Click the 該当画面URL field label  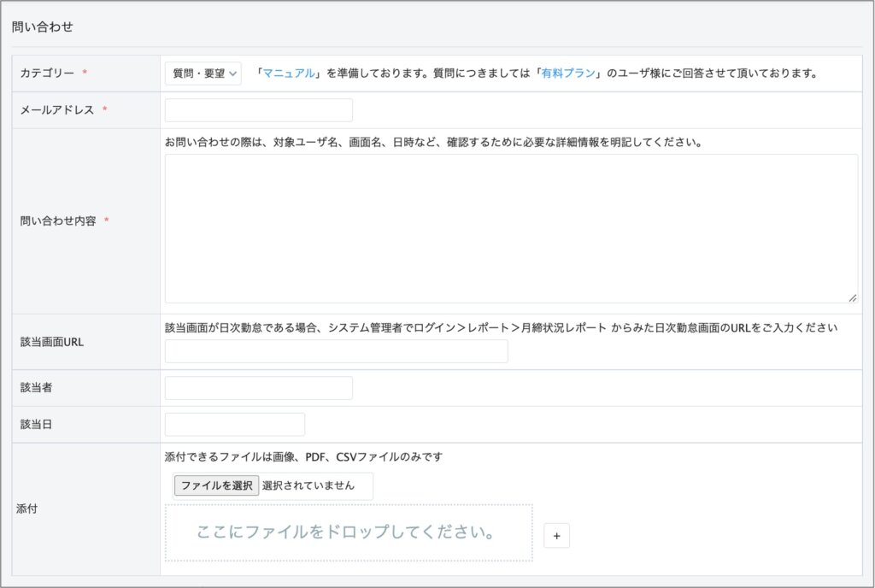click(x=51, y=342)
